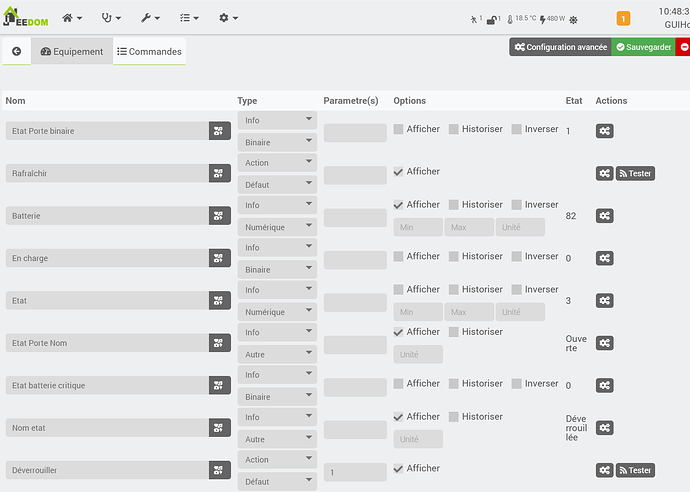
Task: Open the gear settings menu
Action: (228, 18)
